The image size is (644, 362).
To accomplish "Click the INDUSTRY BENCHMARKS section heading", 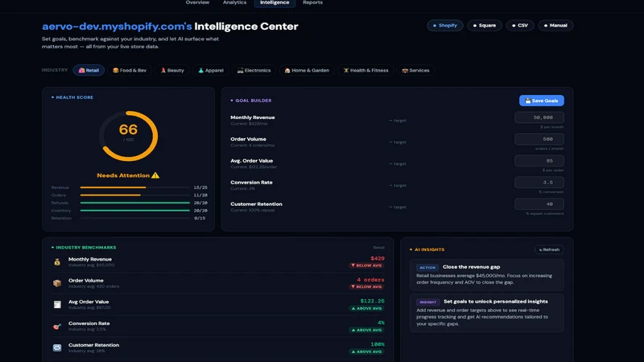I will 86,248.
